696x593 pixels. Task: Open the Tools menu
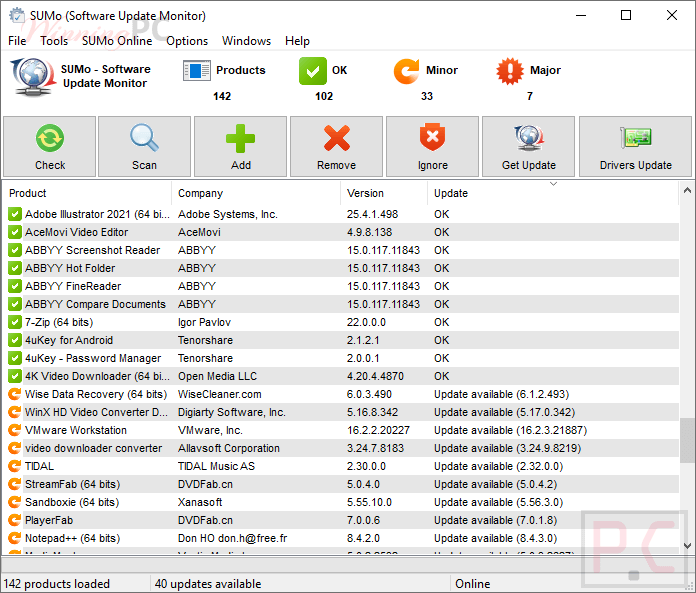click(54, 41)
